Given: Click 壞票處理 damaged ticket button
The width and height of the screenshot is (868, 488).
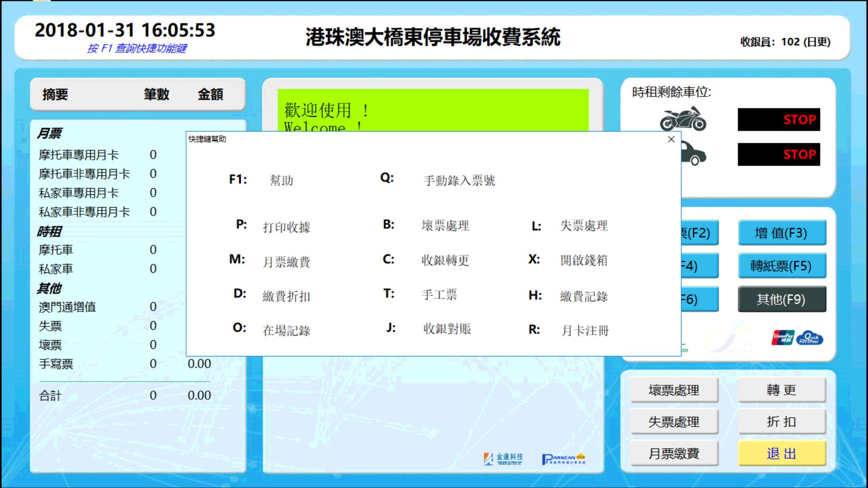Looking at the screenshot, I should pyautogui.click(x=674, y=390).
